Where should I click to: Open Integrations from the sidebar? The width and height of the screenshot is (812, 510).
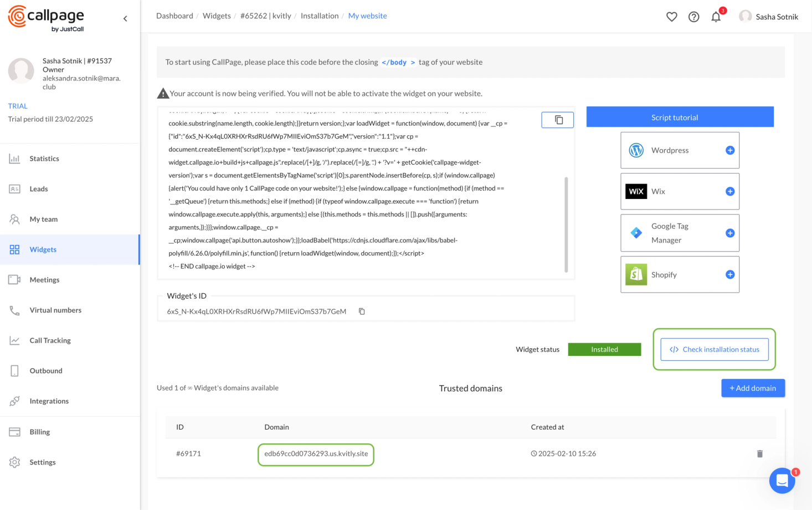[70, 401]
